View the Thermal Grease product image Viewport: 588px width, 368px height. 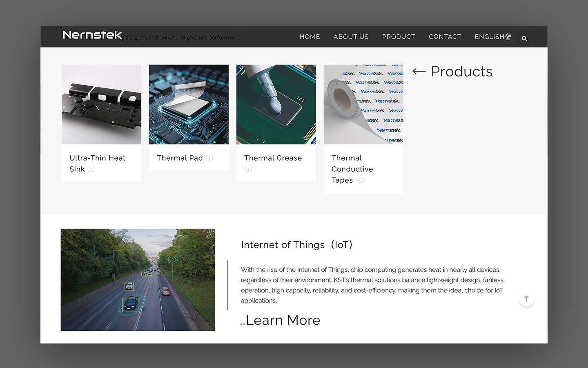coord(276,104)
